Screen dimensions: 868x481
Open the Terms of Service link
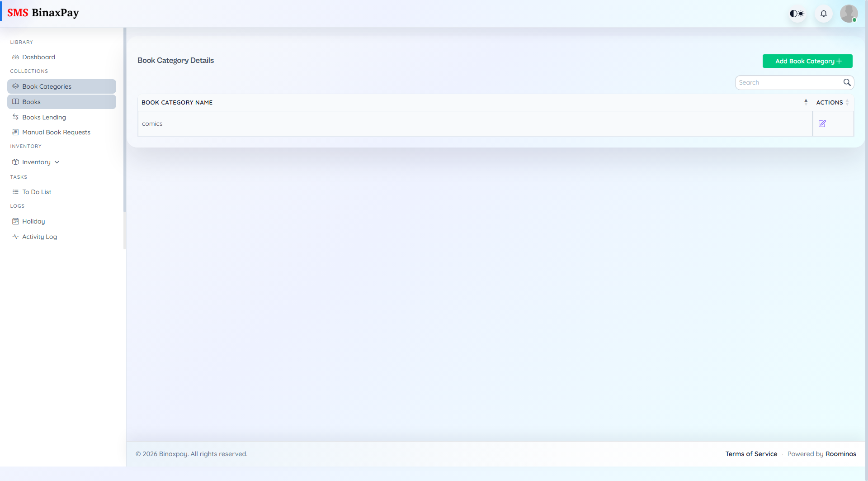tap(751, 453)
